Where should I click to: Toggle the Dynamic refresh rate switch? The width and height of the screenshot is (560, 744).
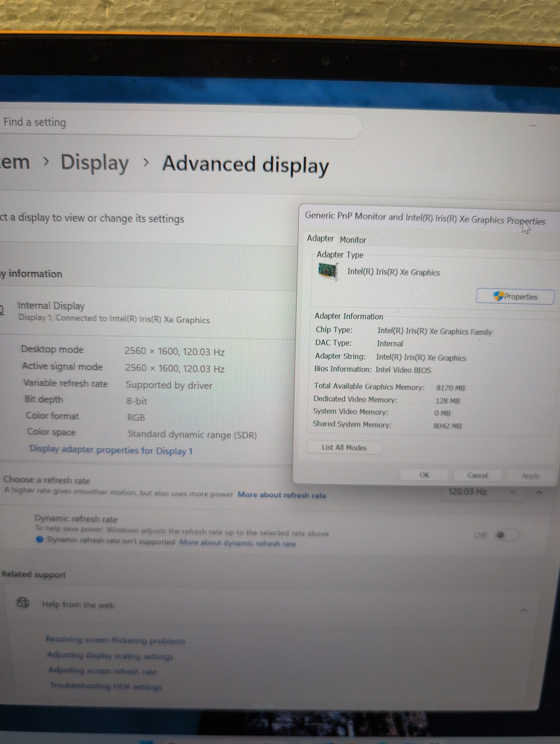tap(506, 535)
